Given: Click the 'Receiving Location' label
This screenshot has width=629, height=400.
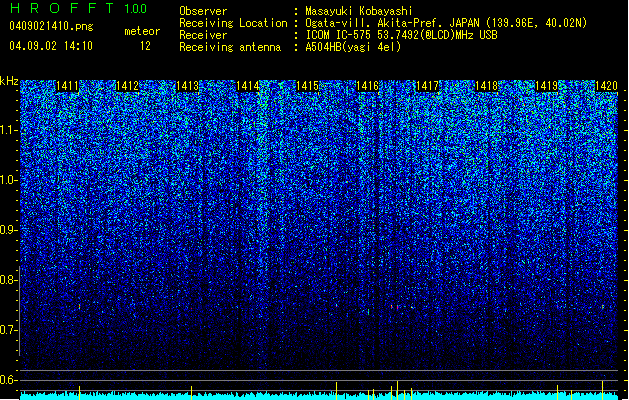Looking at the screenshot, I should click(233, 23).
